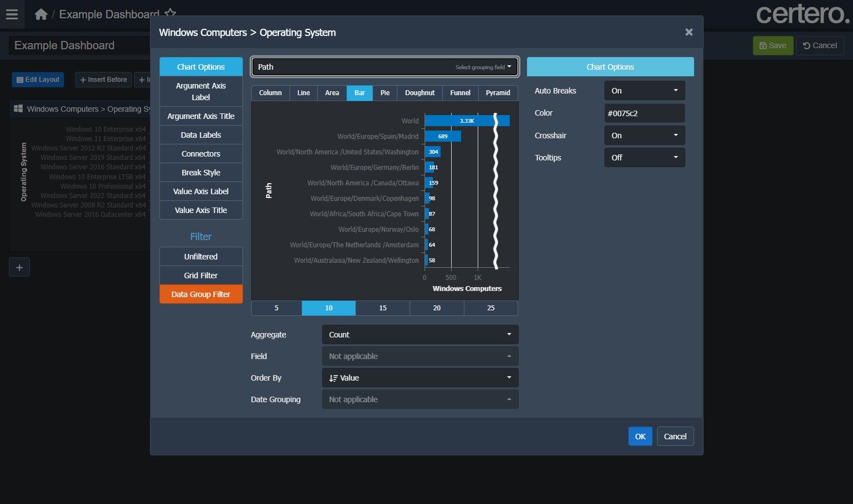
Task: Show top 5 items
Action: tap(277, 308)
